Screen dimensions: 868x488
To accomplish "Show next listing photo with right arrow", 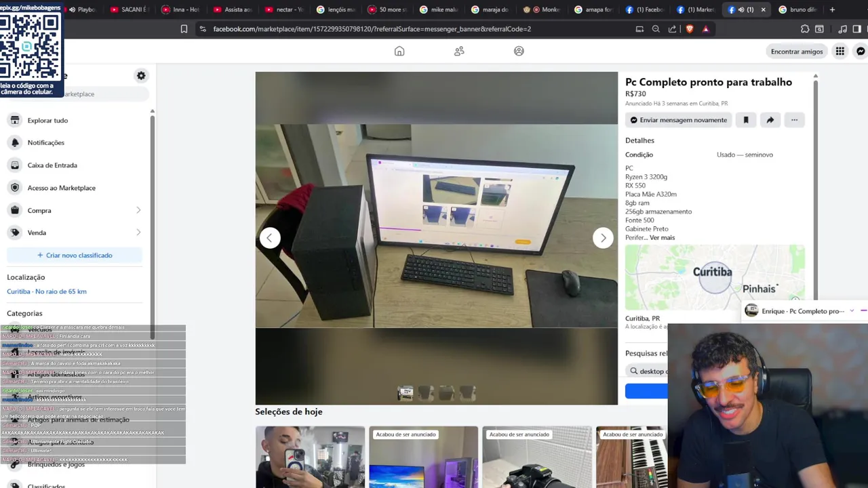I will (x=603, y=238).
